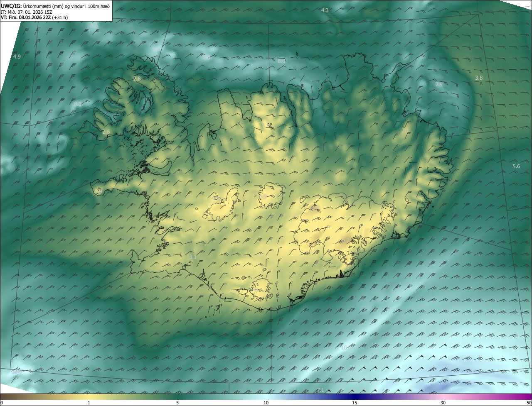
Task: Click the colorbar tick label 15
Action: 355,403
